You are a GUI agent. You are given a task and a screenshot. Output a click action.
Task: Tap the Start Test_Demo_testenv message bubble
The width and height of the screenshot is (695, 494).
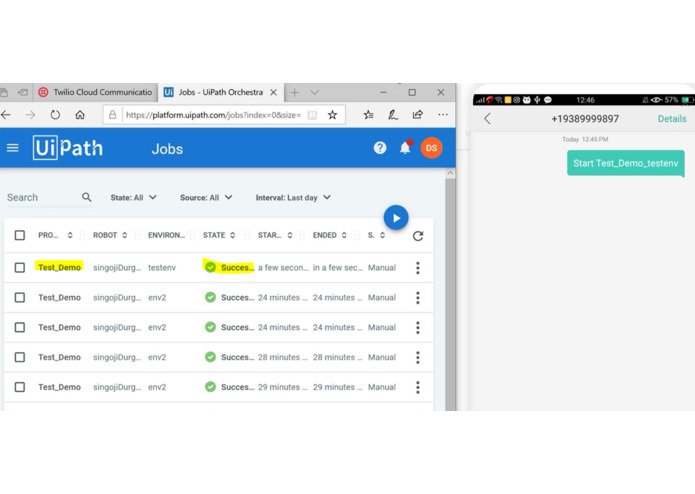(625, 163)
